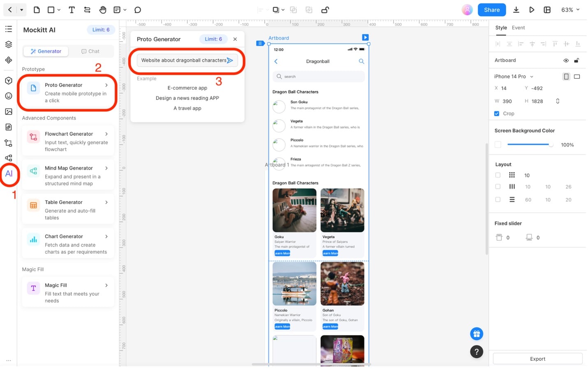Toggle the unlock icon in top toolbar
This screenshot has height=369, width=588.
[x=325, y=10]
